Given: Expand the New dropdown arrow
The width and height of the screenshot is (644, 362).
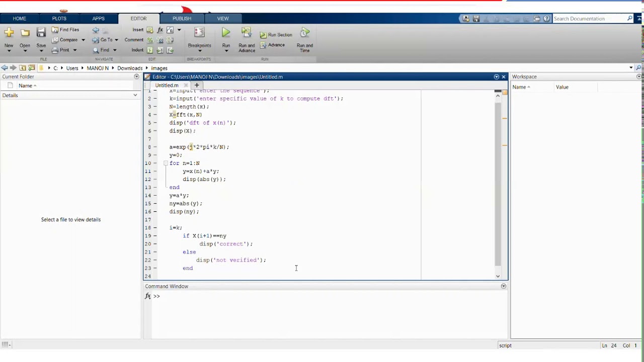Looking at the screenshot, I should (x=9, y=51).
